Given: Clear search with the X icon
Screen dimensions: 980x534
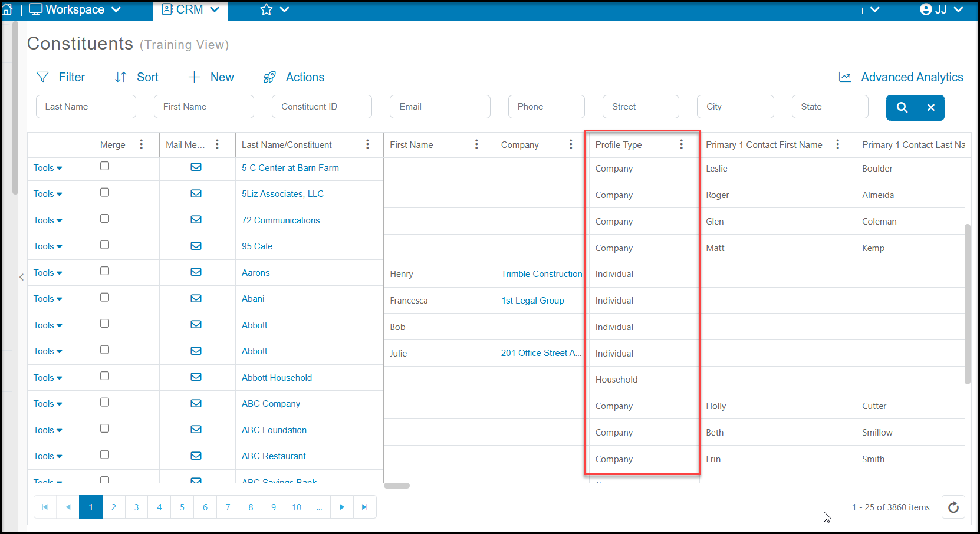Looking at the screenshot, I should coord(930,107).
